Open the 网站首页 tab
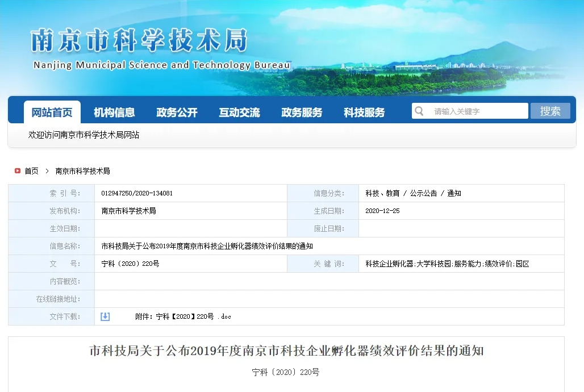Viewport: 584px width, 392px height. tap(52, 112)
